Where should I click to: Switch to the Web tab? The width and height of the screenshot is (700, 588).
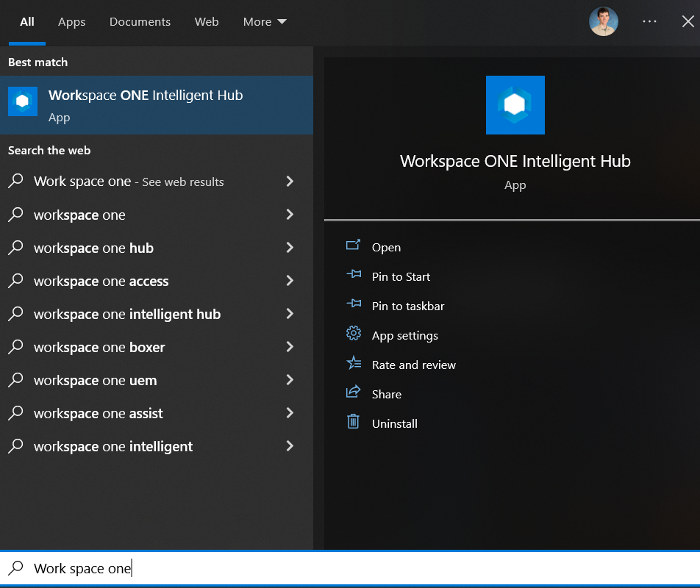coord(206,22)
